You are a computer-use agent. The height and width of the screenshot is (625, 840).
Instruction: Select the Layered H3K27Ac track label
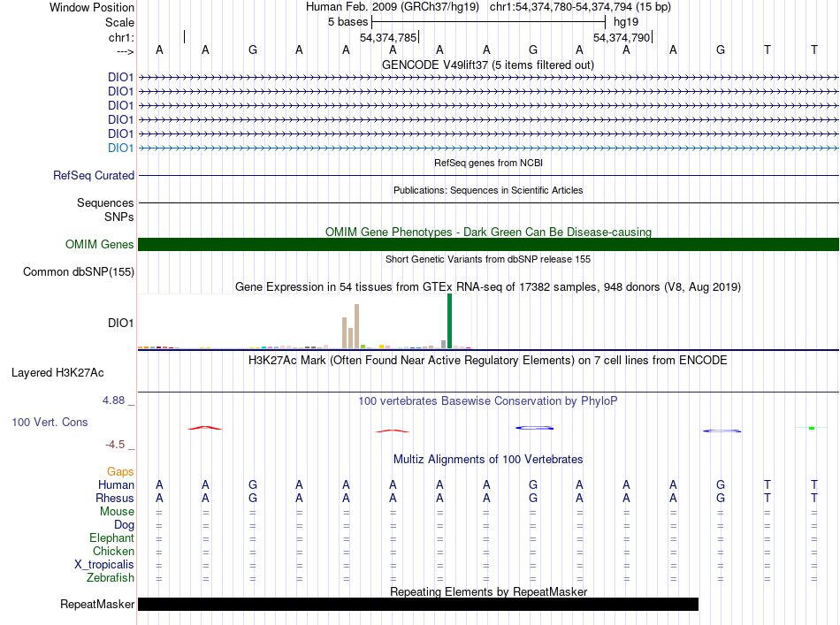[x=57, y=373]
